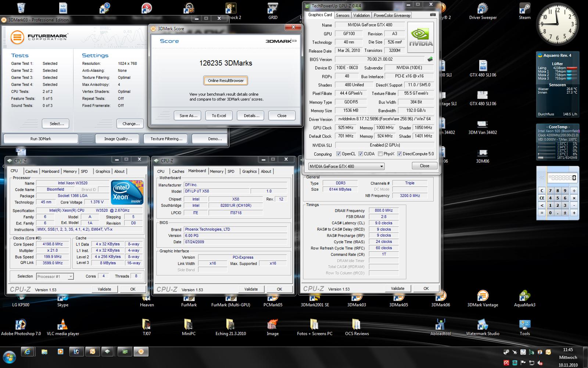Image resolution: width=588 pixels, height=368 pixels.
Task: Switch to the Sensors tab in GPU-Z
Action: click(343, 15)
